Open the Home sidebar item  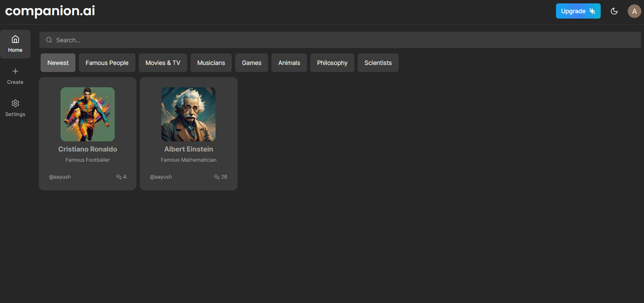pyautogui.click(x=15, y=44)
